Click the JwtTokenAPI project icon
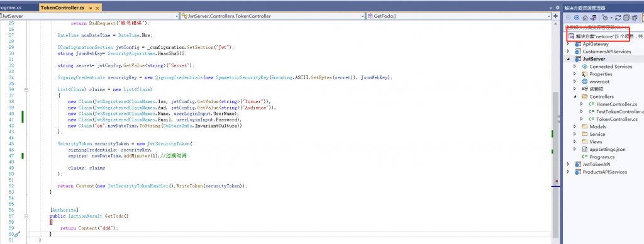Viewport: 644px width, 244px height. coord(578,164)
